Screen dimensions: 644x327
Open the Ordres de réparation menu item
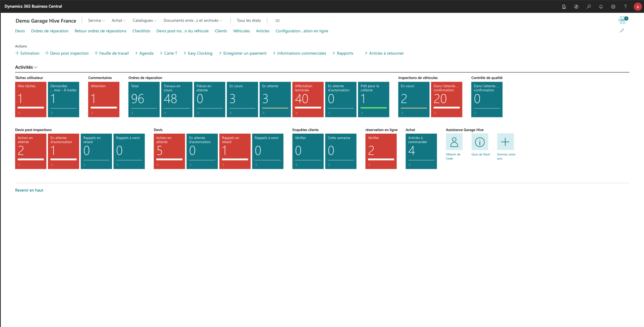coord(50,31)
